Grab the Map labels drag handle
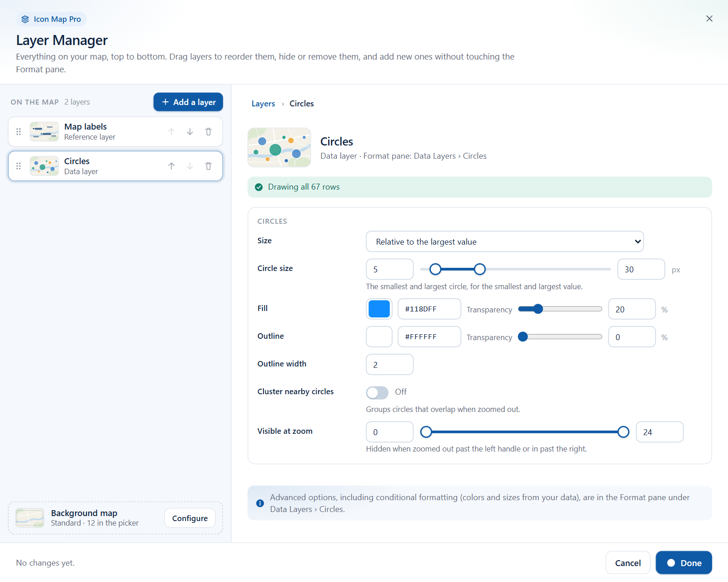Viewport: 728px width, 582px height. [x=19, y=132]
